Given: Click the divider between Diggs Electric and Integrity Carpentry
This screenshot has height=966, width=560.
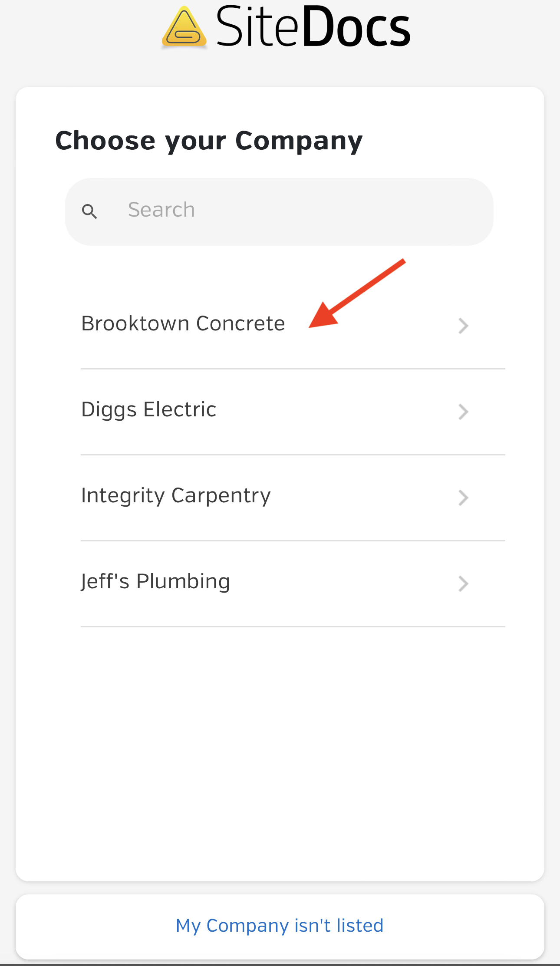Looking at the screenshot, I should [293, 455].
